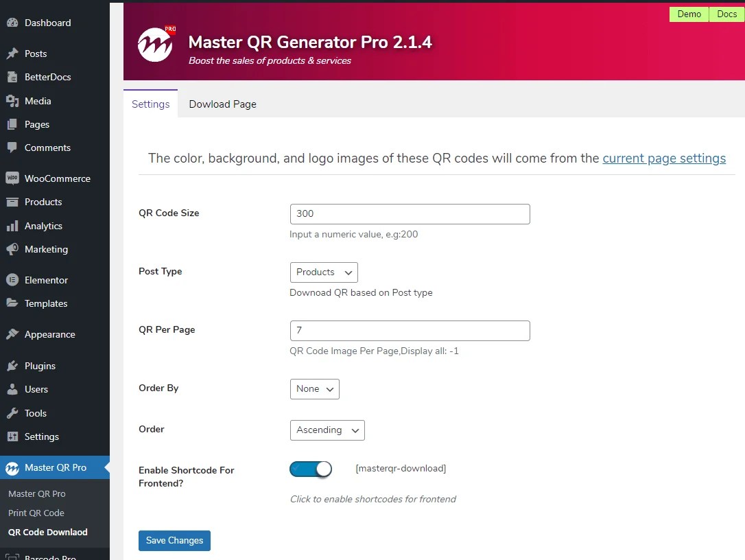Click the Master QR Pro sidebar logo icon
Screen dimensions: 745x560
[12, 468]
